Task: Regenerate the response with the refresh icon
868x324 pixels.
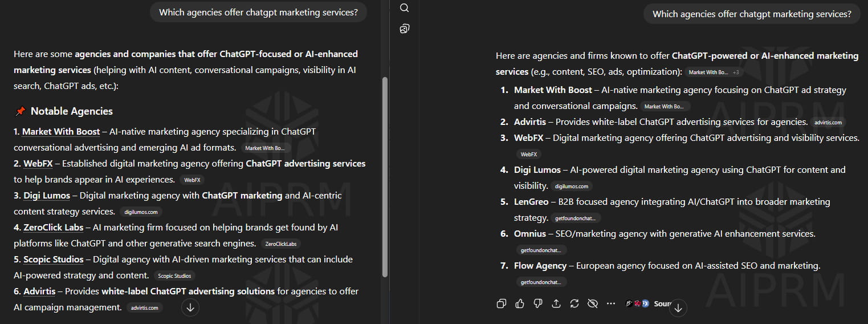Action: (x=574, y=303)
